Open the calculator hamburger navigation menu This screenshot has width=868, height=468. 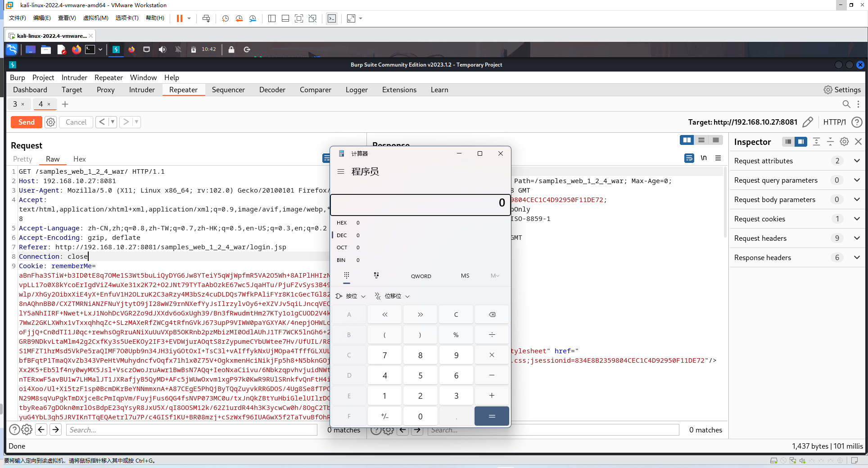[341, 171]
